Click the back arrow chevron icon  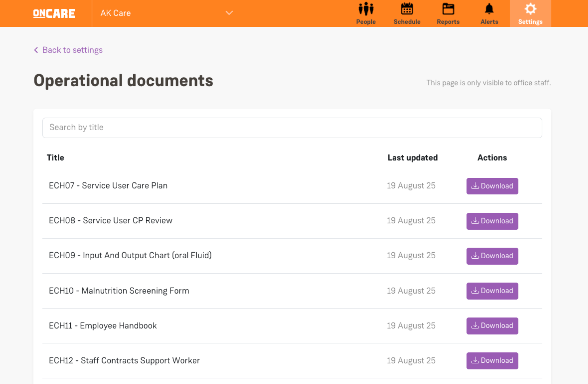coord(36,50)
